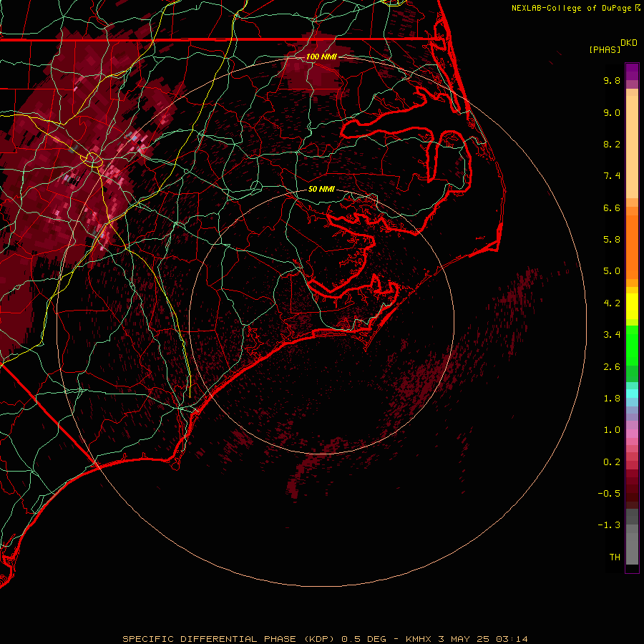
Task: Click the 100 NMI range ring label
Action: (x=321, y=57)
